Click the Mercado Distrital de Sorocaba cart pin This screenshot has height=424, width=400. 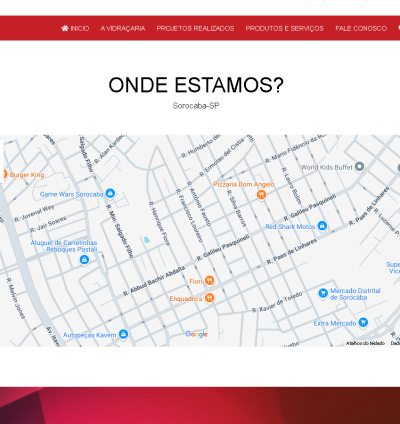(x=323, y=293)
